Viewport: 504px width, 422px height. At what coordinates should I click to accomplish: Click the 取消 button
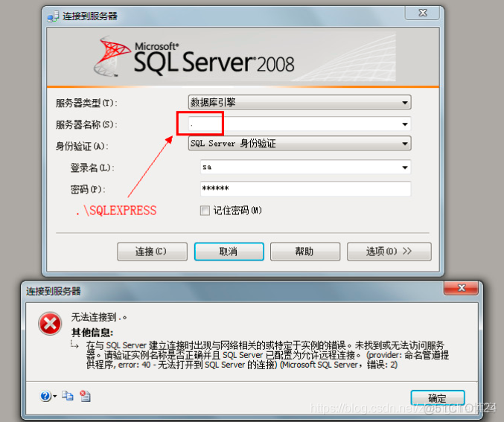click(229, 252)
